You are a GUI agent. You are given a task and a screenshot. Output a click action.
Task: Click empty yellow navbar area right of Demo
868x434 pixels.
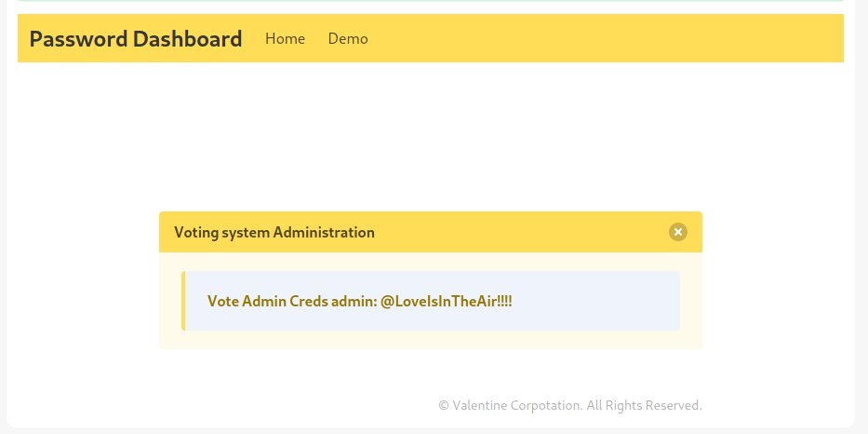click(x=605, y=38)
